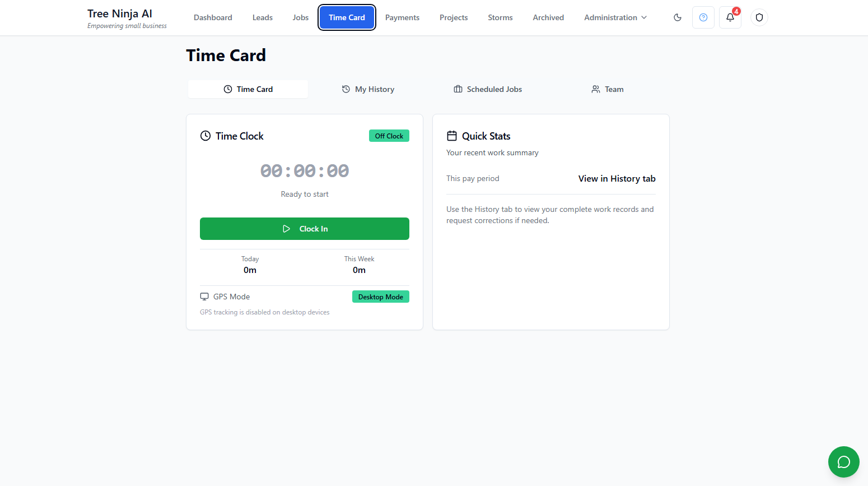Open notifications bell icon
The width and height of the screenshot is (868, 486).
click(730, 17)
